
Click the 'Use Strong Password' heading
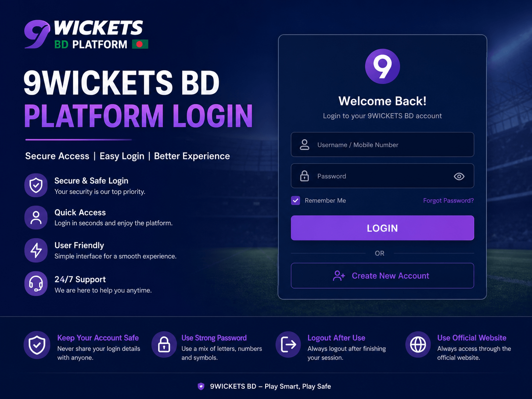[214, 338]
